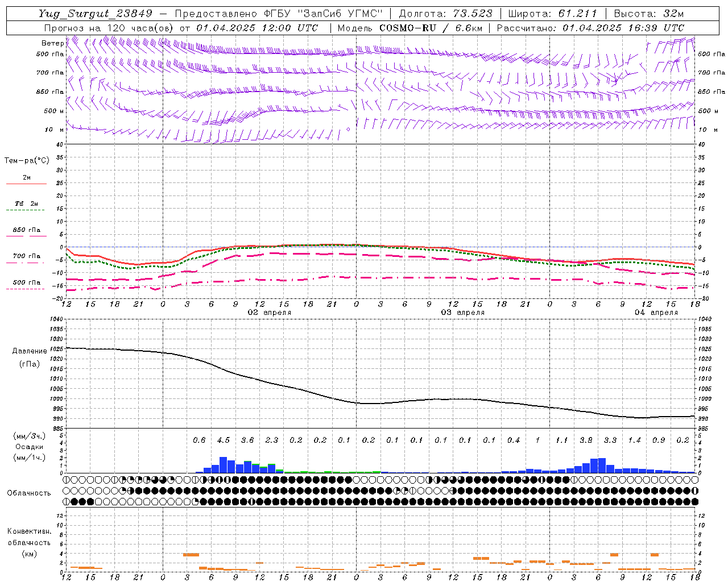The image size is (728, 582).
Task: Click the 1.4 precipitation total value
Action: click(634, 440)
